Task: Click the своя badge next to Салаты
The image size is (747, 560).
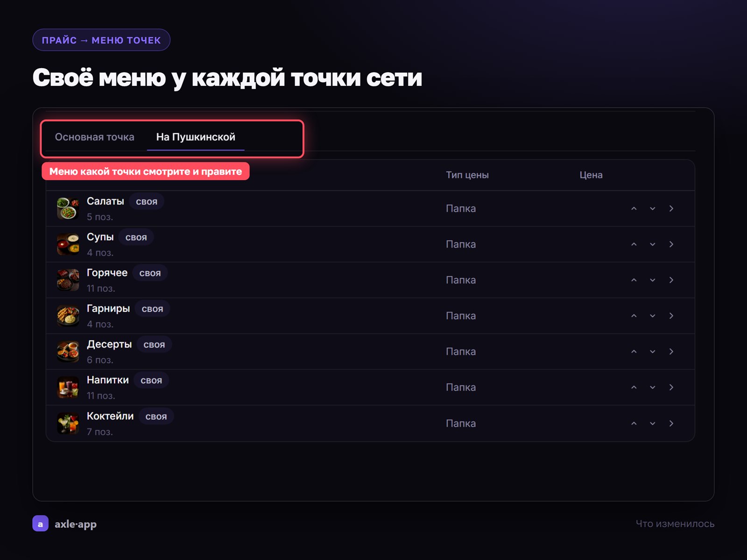Action: (147, 202)
